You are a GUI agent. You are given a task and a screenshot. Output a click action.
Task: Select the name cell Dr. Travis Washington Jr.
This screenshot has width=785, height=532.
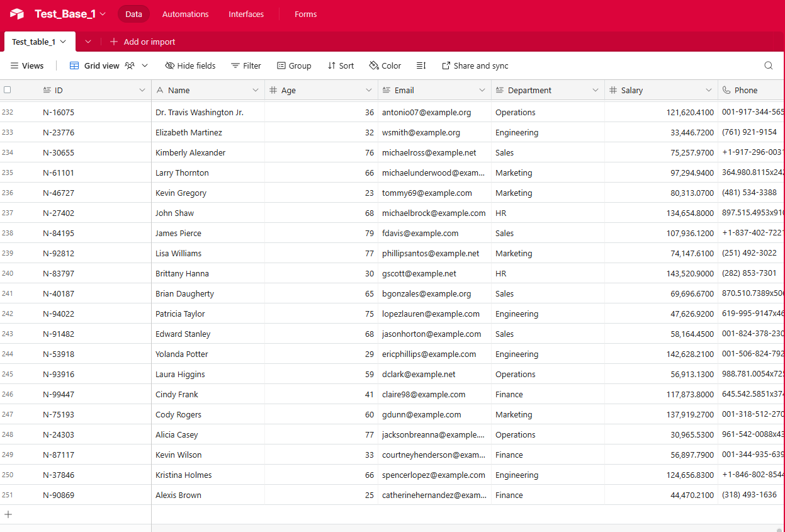208,112
